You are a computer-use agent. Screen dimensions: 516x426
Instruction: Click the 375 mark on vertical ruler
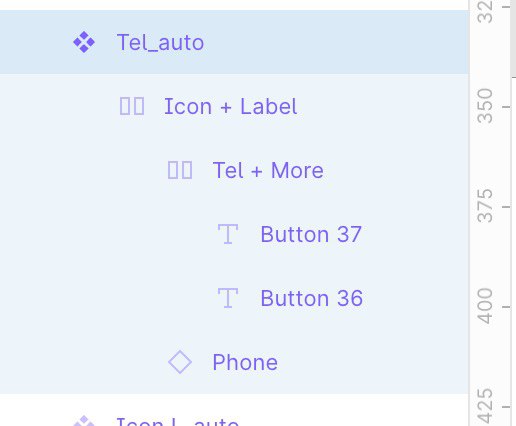click(484, 206)
